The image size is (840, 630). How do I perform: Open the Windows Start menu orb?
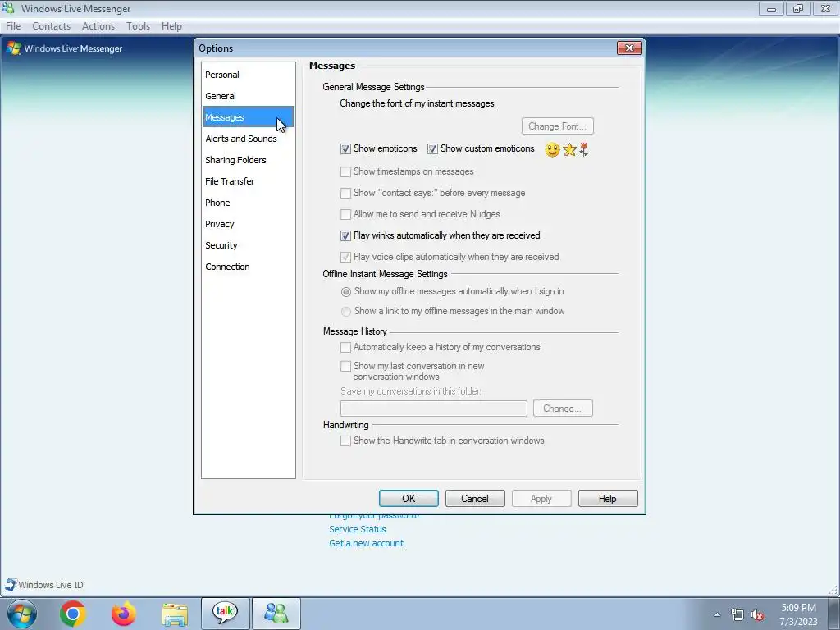coord(22,614)
